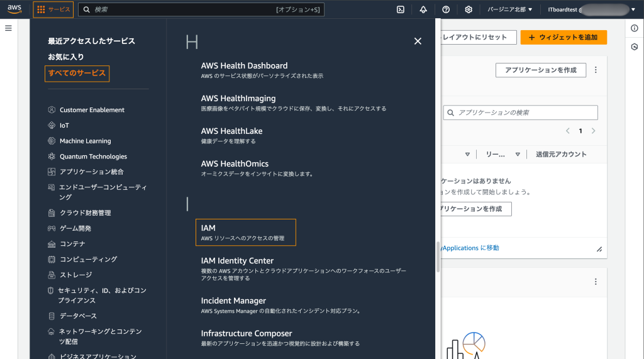Open the notifications bell icon
This screenshot has height=359, width=644.
point(423,9)
